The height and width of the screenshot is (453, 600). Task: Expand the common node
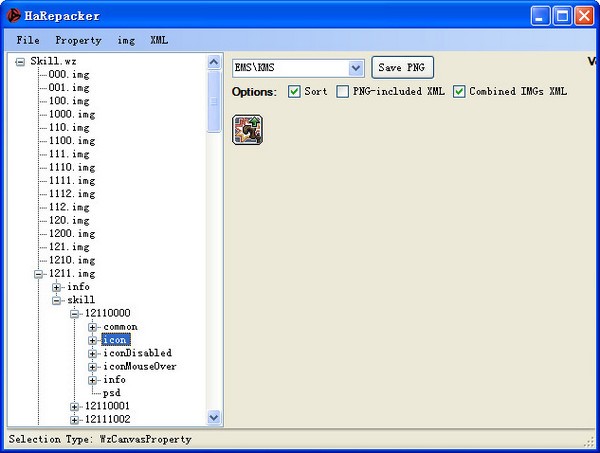92,327
